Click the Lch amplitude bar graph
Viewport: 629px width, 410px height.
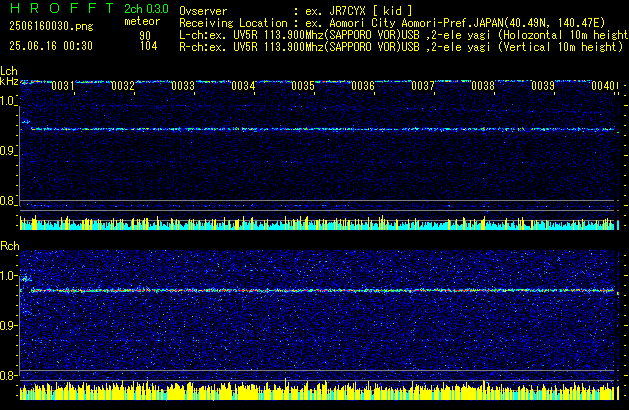pos(319,223)
